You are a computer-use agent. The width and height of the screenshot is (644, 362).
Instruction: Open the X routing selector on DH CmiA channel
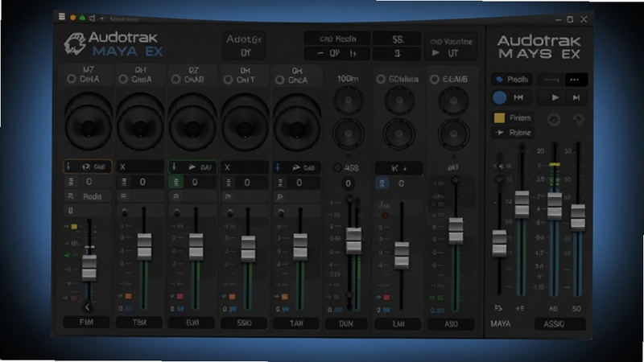139,167
